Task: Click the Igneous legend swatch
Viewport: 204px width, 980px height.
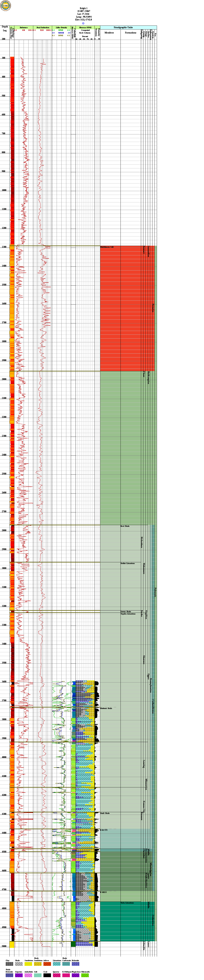Action: [57, 975]
